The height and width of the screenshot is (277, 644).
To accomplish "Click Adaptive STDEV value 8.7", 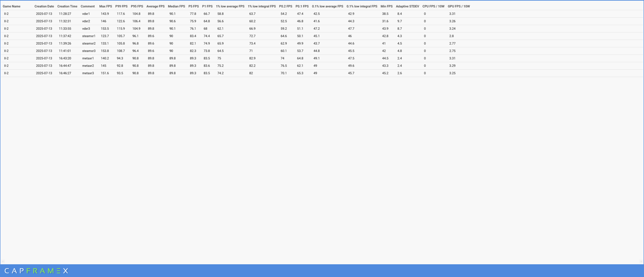I will click(400, 28).
